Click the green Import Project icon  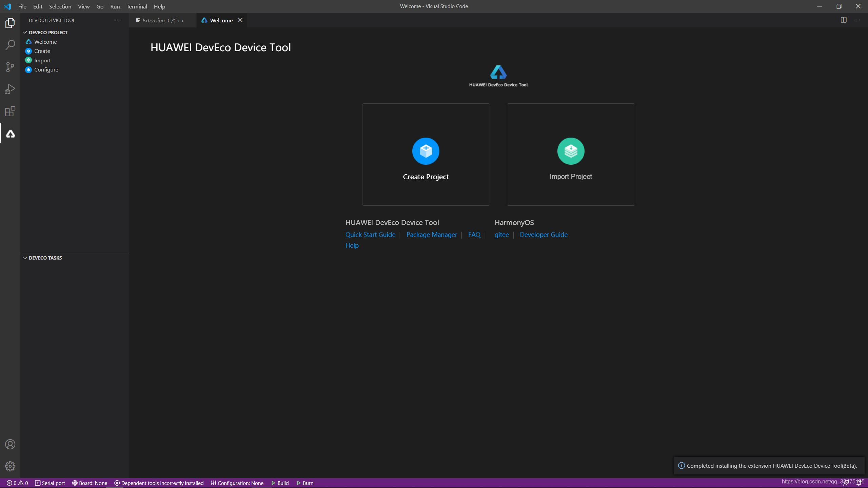tap(571, 151)
